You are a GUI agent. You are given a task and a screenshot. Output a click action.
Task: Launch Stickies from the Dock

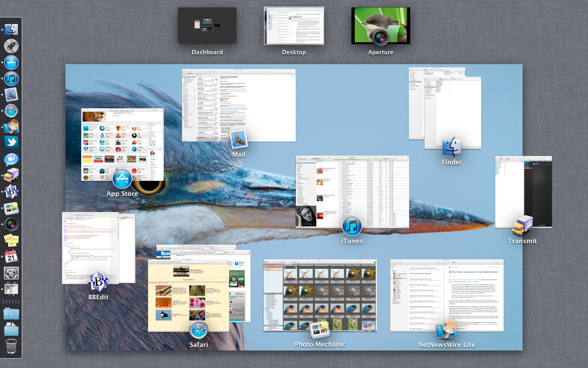[11, 240]
